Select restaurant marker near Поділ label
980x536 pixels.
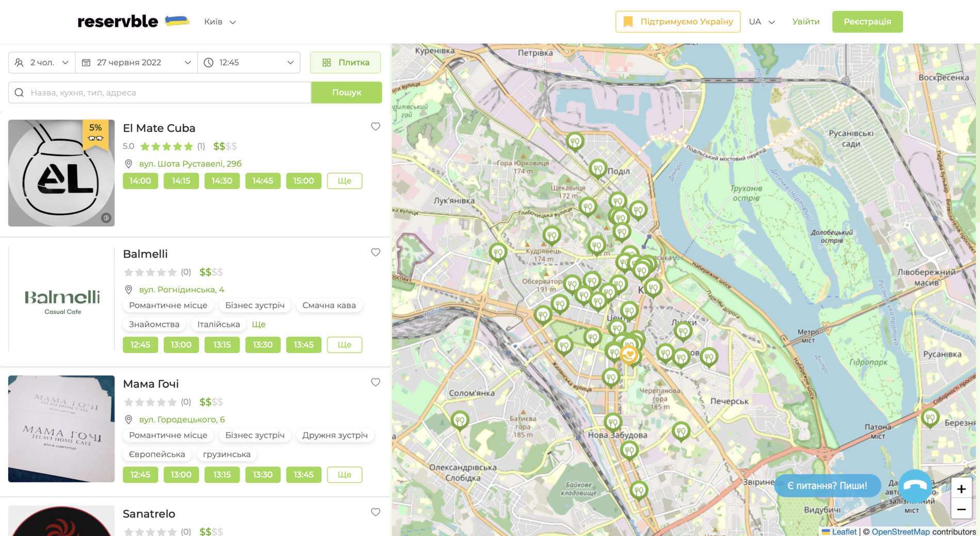598,169
